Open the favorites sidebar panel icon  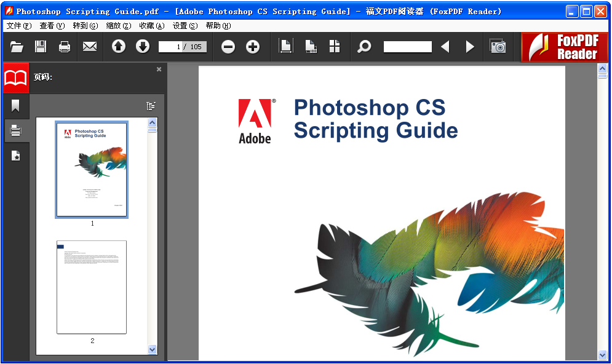pos(15,156)
